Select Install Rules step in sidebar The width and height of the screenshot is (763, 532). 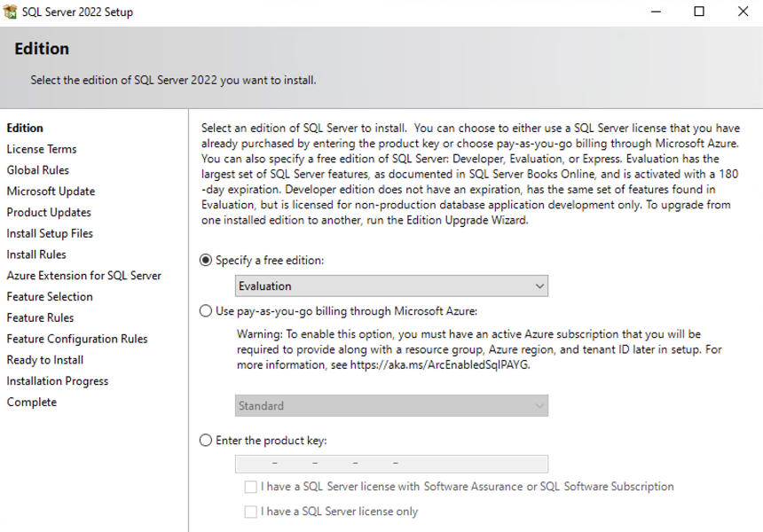36,254
